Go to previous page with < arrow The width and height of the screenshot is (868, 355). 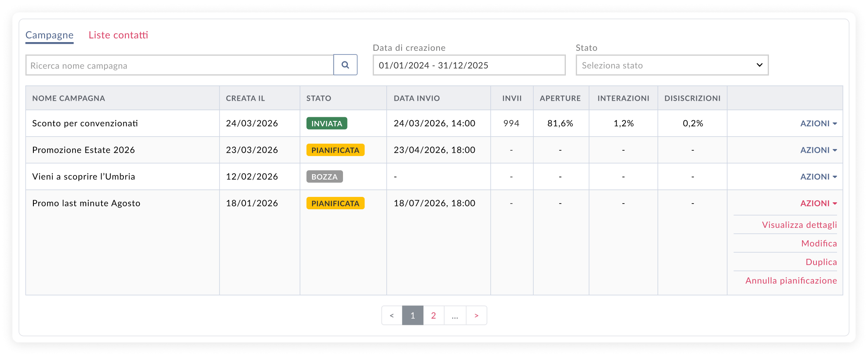[x=392, y=315]
